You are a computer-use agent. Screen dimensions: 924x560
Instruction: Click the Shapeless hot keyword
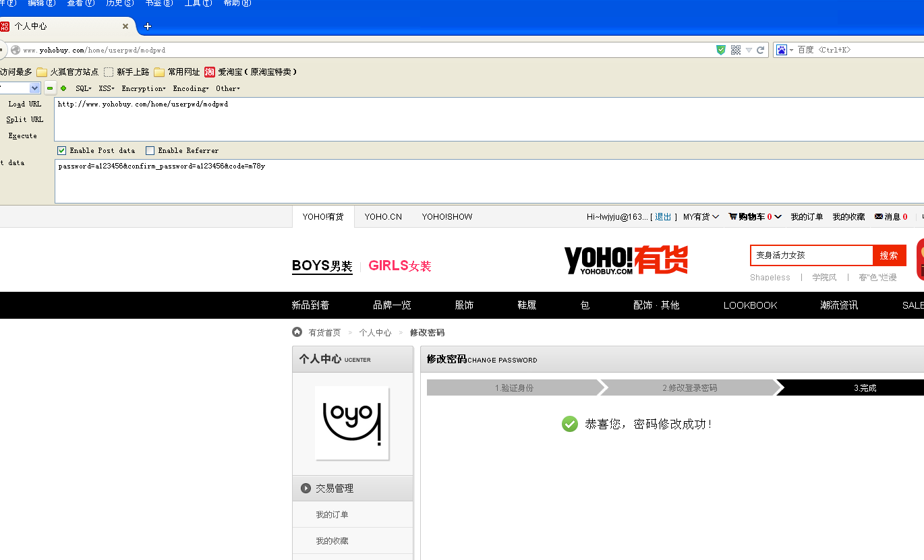coord(770,278)
